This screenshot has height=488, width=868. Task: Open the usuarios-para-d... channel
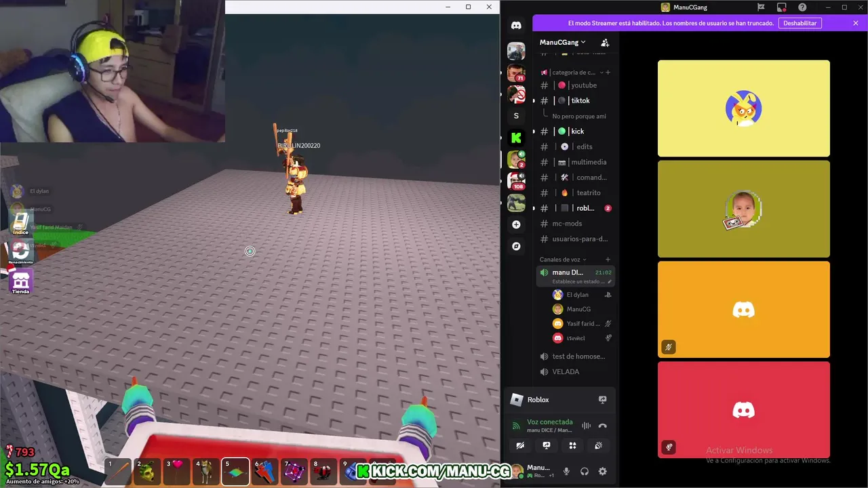point(575,239)
